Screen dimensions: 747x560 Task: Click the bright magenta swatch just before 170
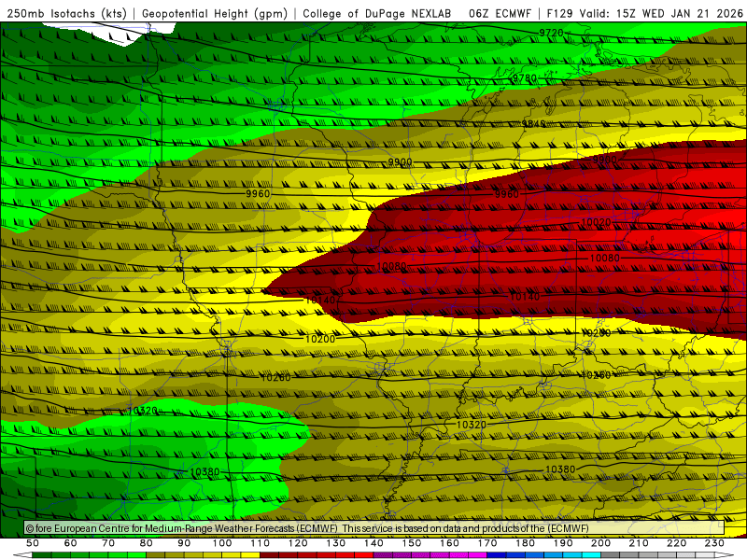pyautogui.click(x=477, y=555)
